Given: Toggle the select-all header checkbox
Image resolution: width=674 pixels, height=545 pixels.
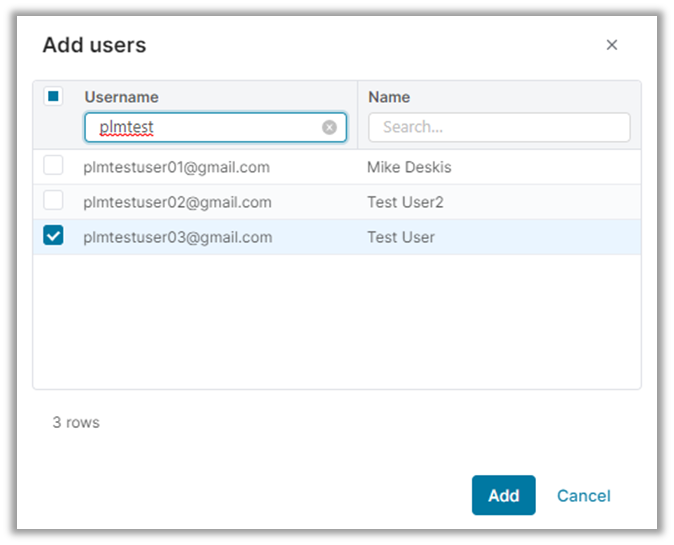Looking at the screenshot, I should coord(54,97).
